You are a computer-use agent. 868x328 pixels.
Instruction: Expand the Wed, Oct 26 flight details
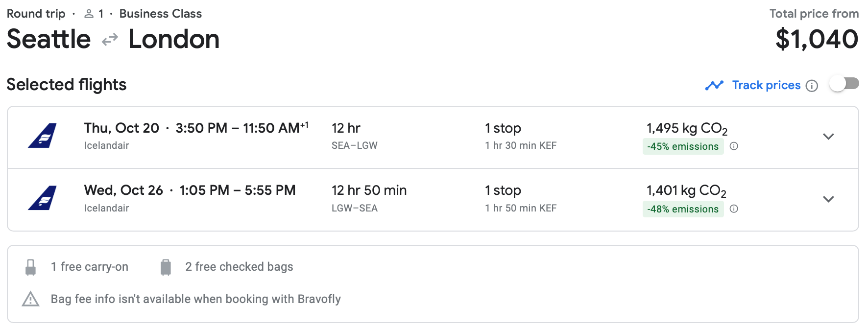click(x=828, y=199)
